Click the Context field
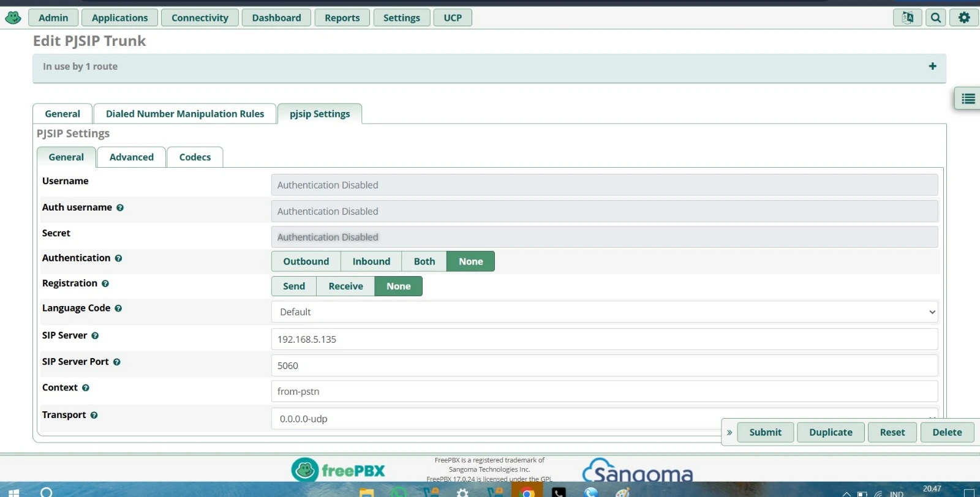This screenshot has width=980, height=497. 605,391
